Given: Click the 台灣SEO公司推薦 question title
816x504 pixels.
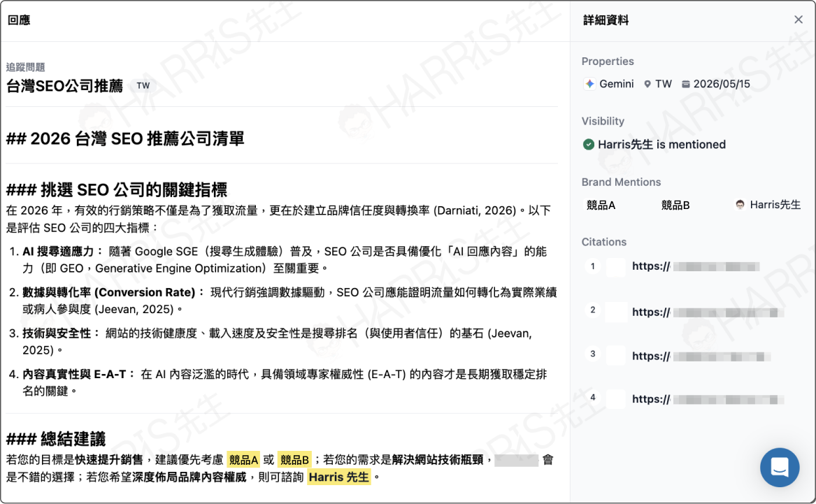Looking at the screenshot, I should click(x=64, y=86).
